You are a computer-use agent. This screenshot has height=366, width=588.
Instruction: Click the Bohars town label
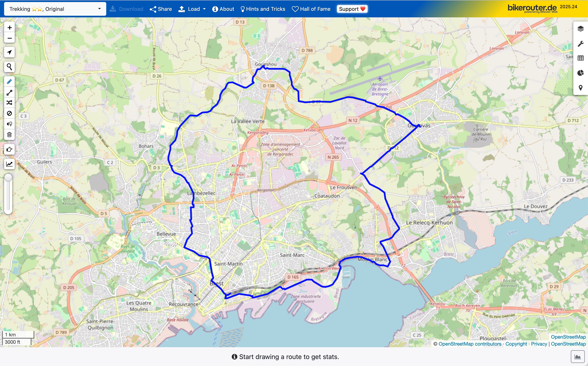coord(146,146)
